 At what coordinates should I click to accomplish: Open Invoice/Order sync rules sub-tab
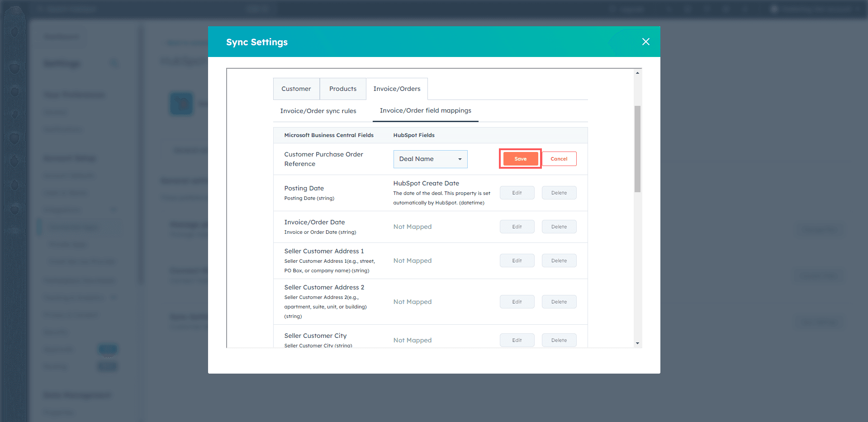pyautogui.click(x=318, y=111)
